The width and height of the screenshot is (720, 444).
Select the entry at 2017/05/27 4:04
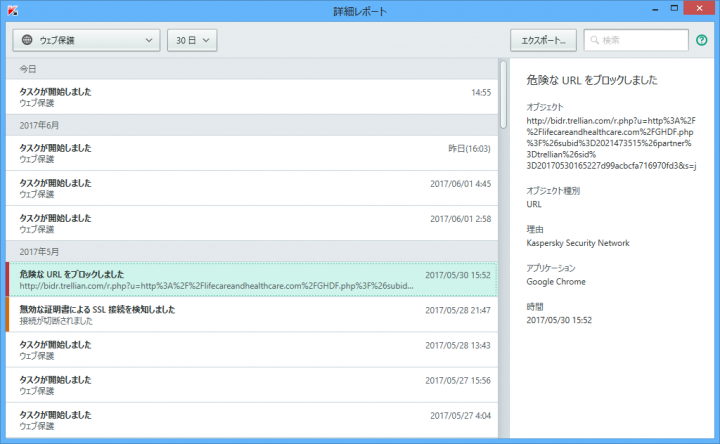click(252, 420)
